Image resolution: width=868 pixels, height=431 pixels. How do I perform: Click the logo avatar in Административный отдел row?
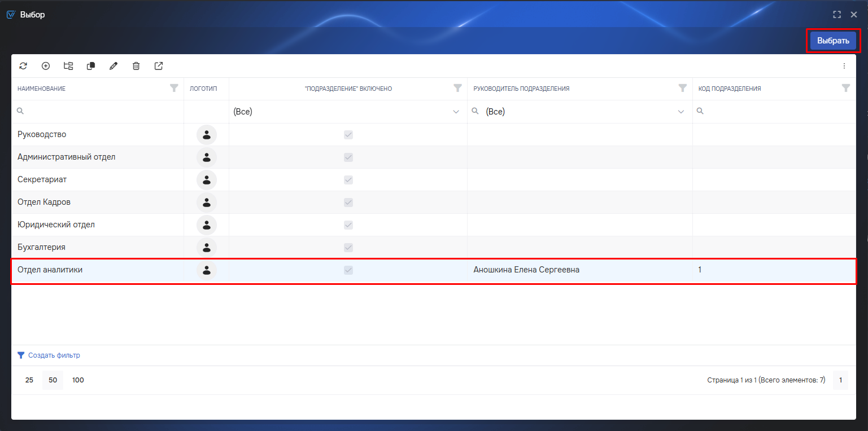207,157
